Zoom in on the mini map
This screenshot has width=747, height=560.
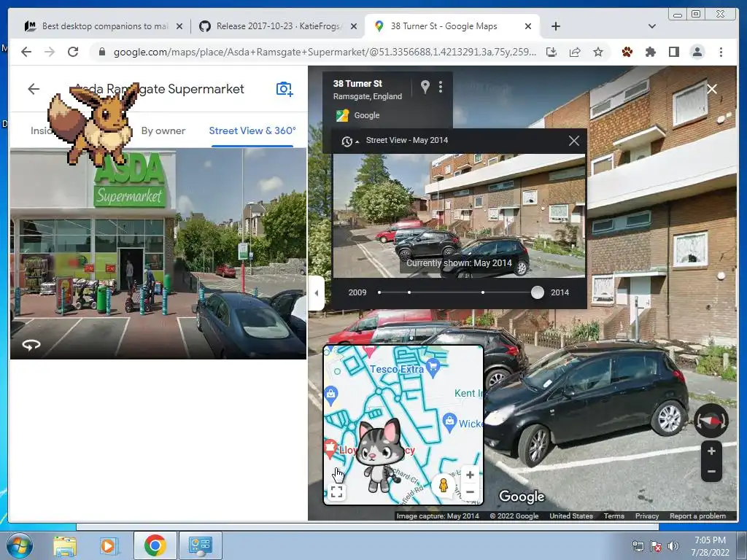(x=470, y=475)
